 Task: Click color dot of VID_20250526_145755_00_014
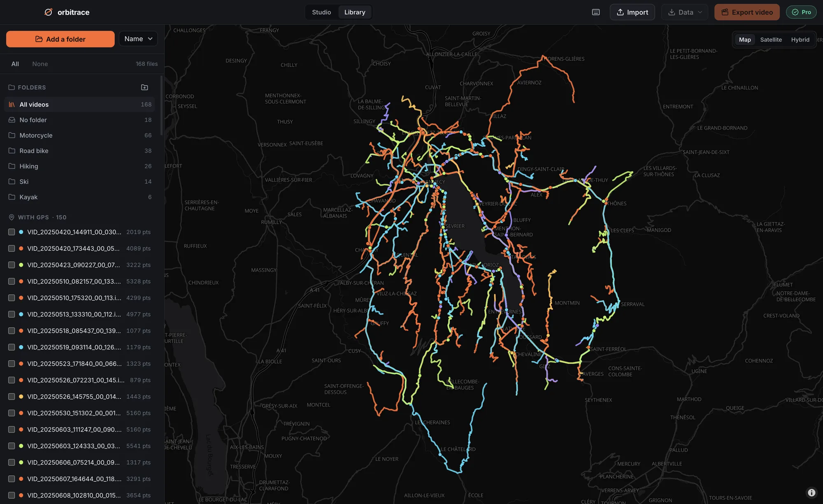[x=21, y=397]
